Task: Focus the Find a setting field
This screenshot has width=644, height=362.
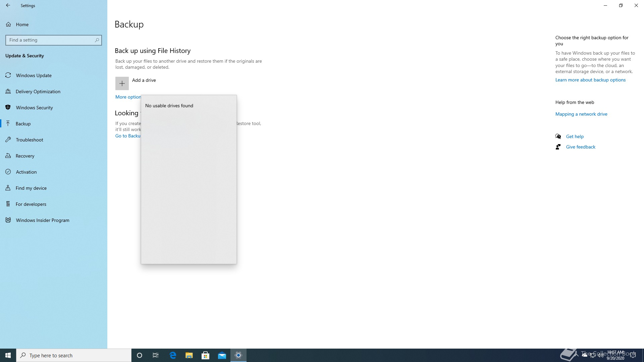Action: (x=50, y=40)
